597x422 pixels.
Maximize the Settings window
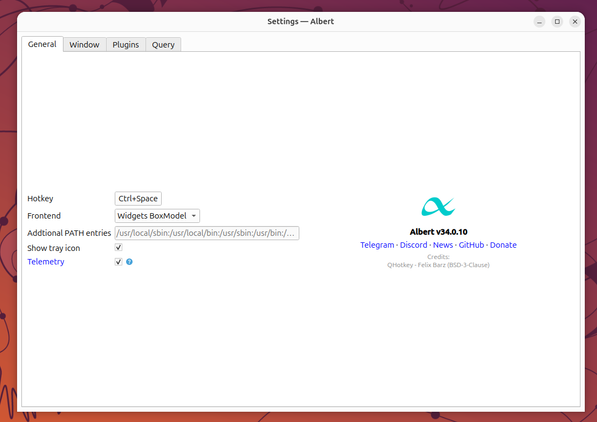coord(557,22)
